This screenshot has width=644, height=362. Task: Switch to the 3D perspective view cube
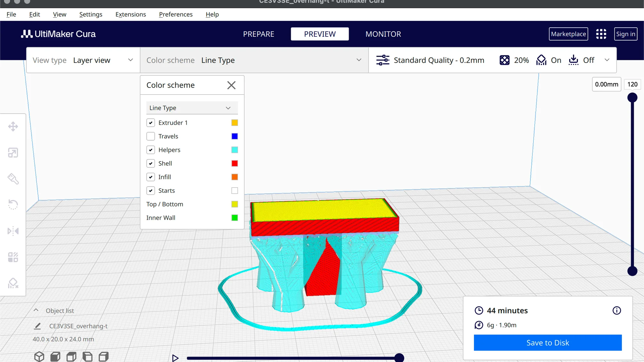point(39,357)
